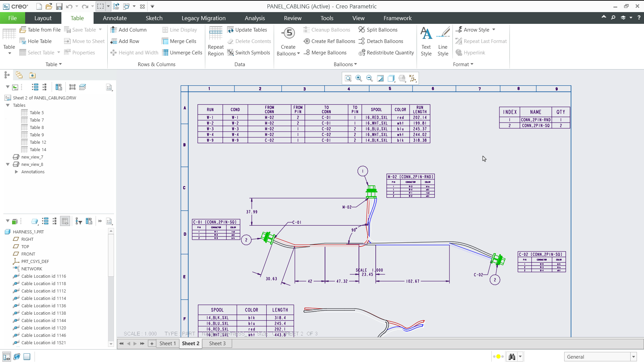Select Table 12 in drawing tree
This screenshot has height=362, width=644.
point(38,142)
